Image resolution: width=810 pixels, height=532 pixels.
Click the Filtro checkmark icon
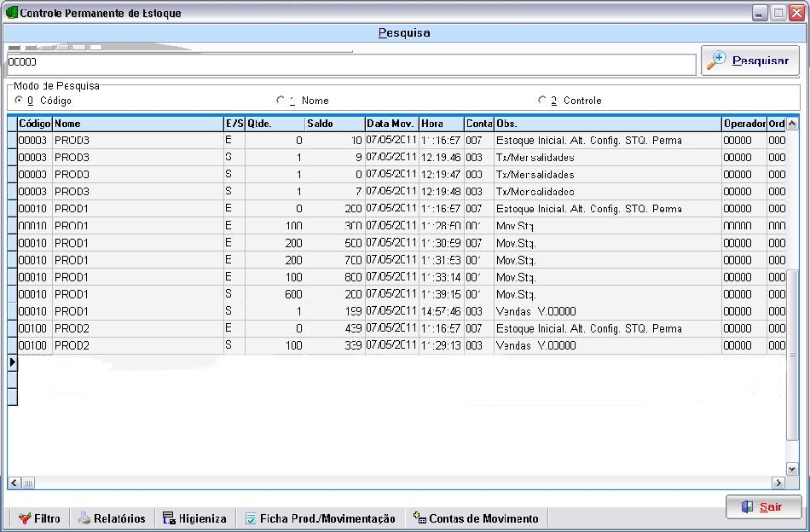click(24, 518)
